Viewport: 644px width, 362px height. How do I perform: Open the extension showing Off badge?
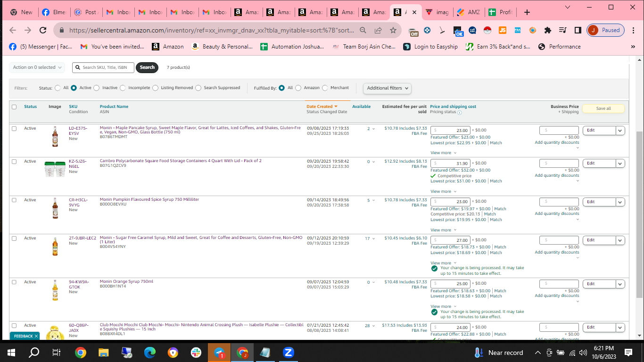click(413, 31)
